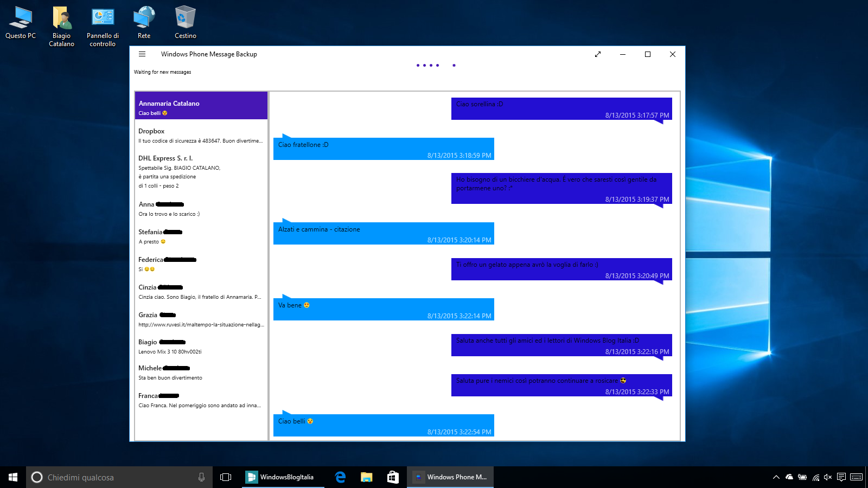Close the Message Backup window
Viewport: 868px width, 488px height.
click(x=673, y=54)
